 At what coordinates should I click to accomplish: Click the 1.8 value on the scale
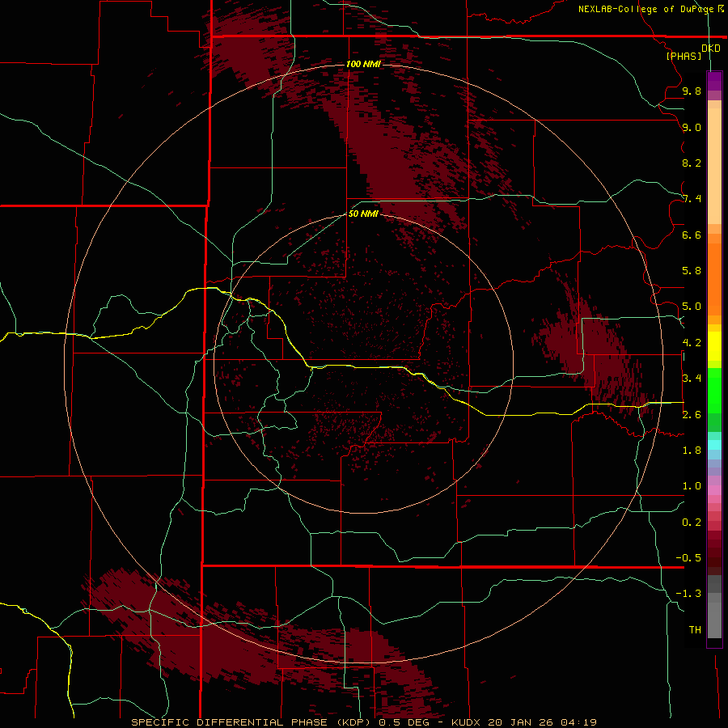(x=692, y=451)
